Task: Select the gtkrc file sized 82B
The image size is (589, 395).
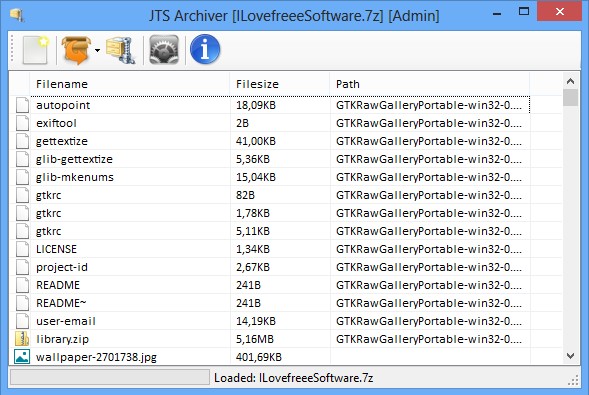Action: point(48,195)
